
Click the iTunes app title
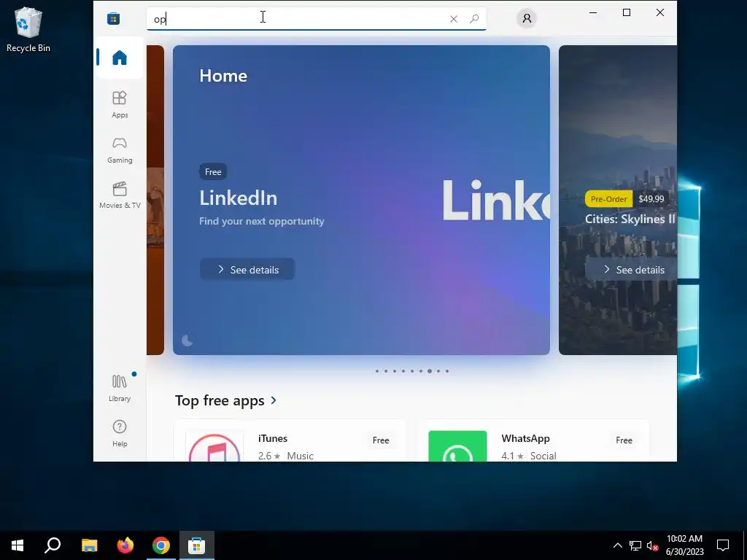pyautogui.click(x=273, y=438)
